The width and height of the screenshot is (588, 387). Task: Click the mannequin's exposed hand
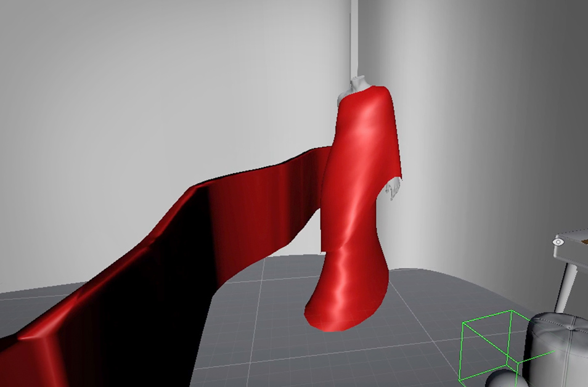point(394,188)
